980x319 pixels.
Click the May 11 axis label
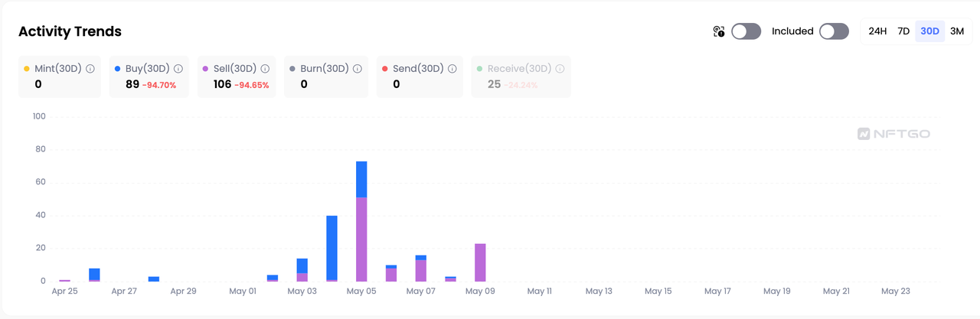[x=539, y=291]
